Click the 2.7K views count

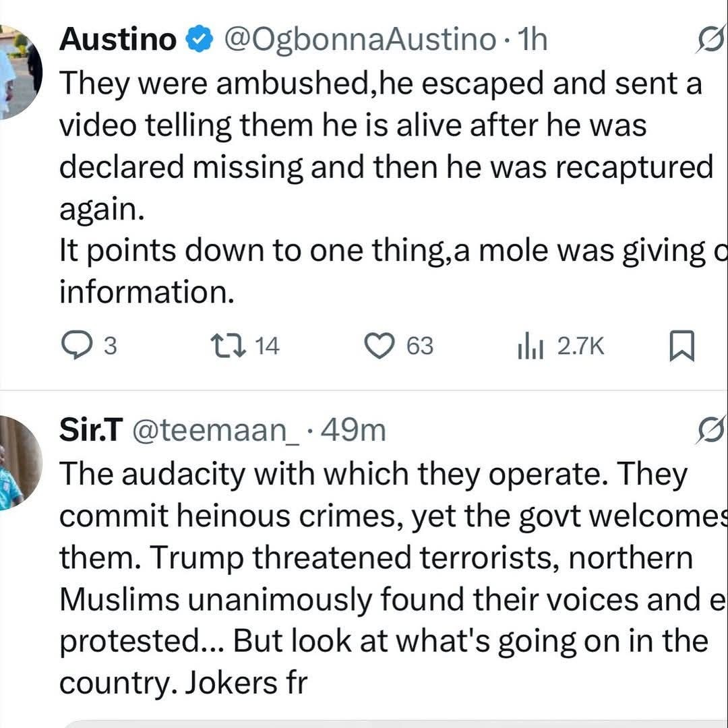click(x=580, y=346)
